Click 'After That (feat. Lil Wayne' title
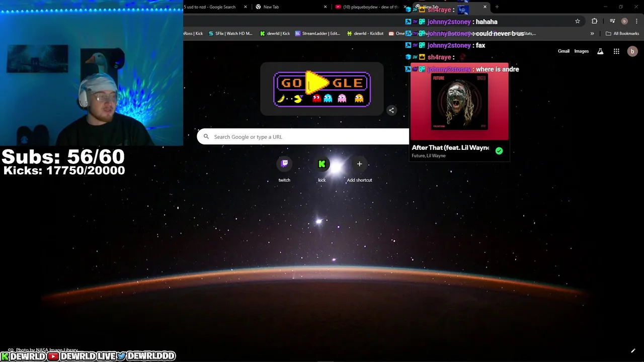Image resolution: width=644 pixels, height=362 pixels. point(450,148)
